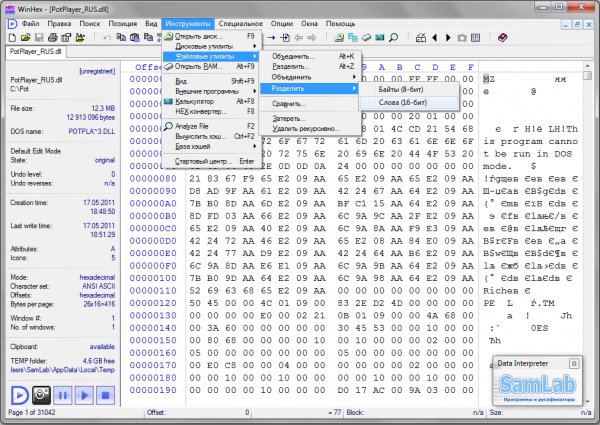Click the Data Interpreter toolbar icon
Image resolution: width=600 pixels, height=425 pixels.
[476, 37]
